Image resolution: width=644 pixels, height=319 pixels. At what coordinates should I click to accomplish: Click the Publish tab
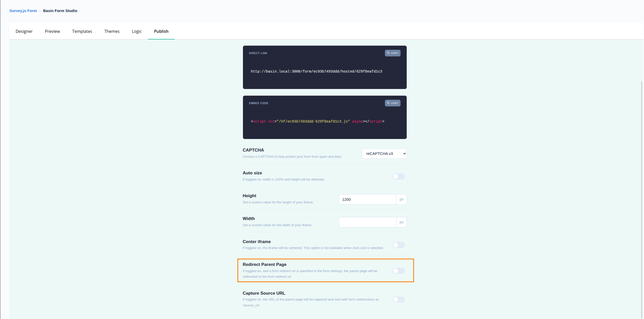(x=161, y=31)
